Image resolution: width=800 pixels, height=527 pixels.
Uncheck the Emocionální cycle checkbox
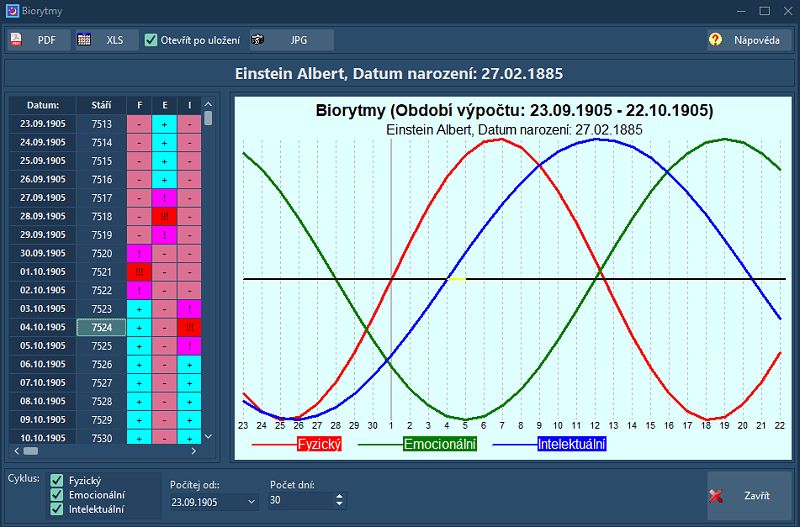click(x=57, y=495)
